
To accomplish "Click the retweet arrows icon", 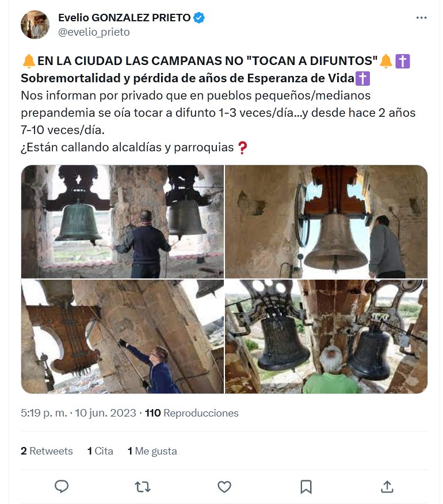I will tap(143, 487).
